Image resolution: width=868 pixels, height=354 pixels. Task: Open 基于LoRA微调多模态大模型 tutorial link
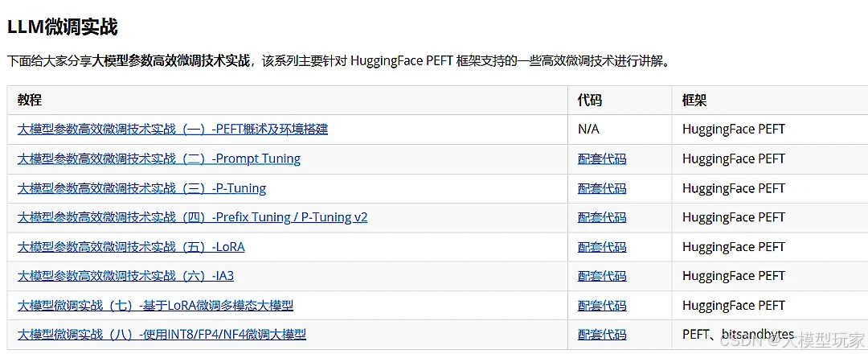155,305
